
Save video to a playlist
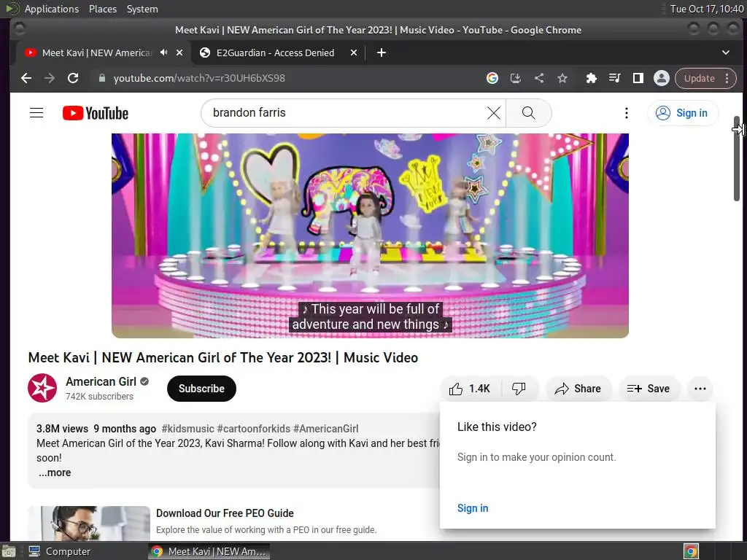click(x=649, y=389)
